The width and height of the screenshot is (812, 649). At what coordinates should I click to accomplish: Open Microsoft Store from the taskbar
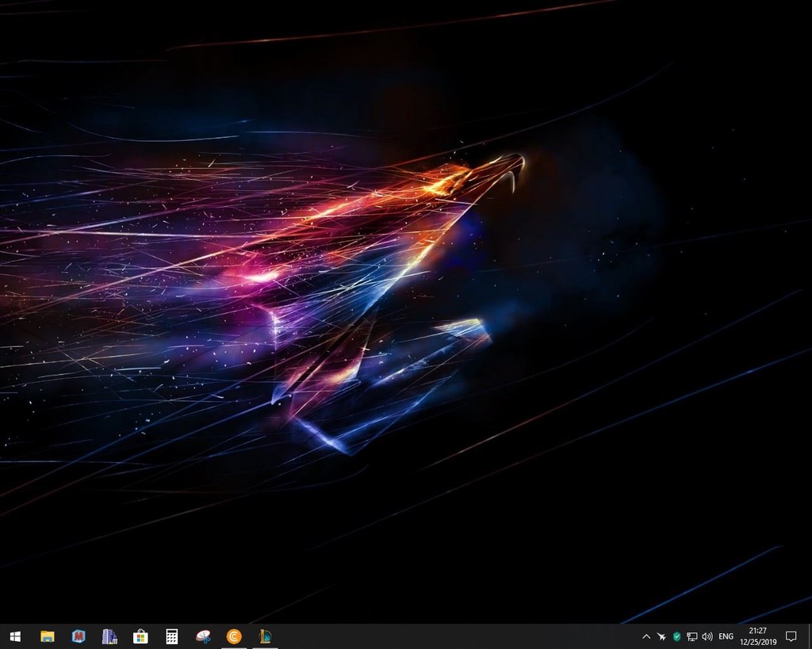pyautogui.click(x=140, y=636)
